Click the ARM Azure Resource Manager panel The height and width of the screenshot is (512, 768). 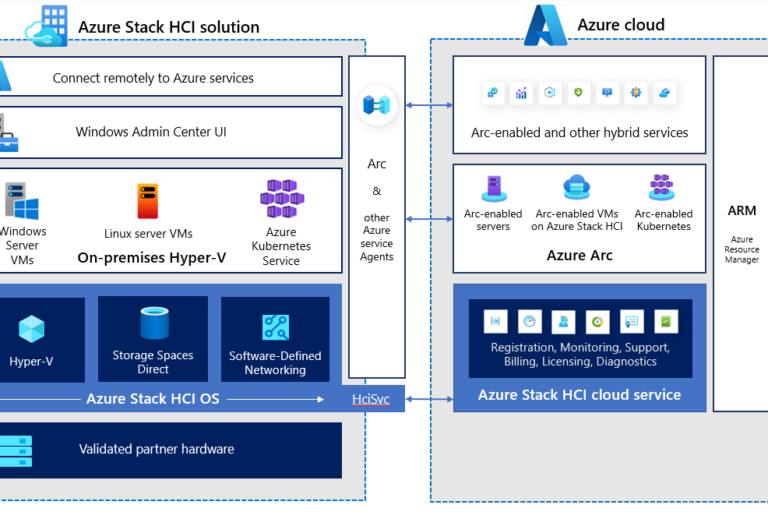pos(741,234)
